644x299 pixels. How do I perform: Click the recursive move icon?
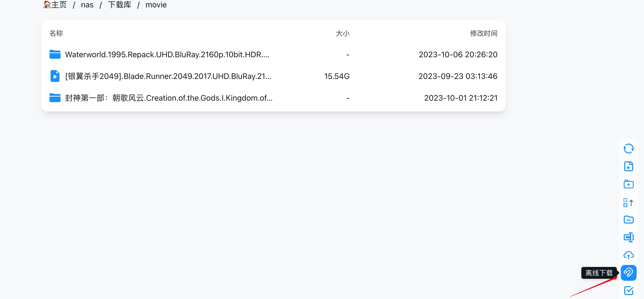628,202
